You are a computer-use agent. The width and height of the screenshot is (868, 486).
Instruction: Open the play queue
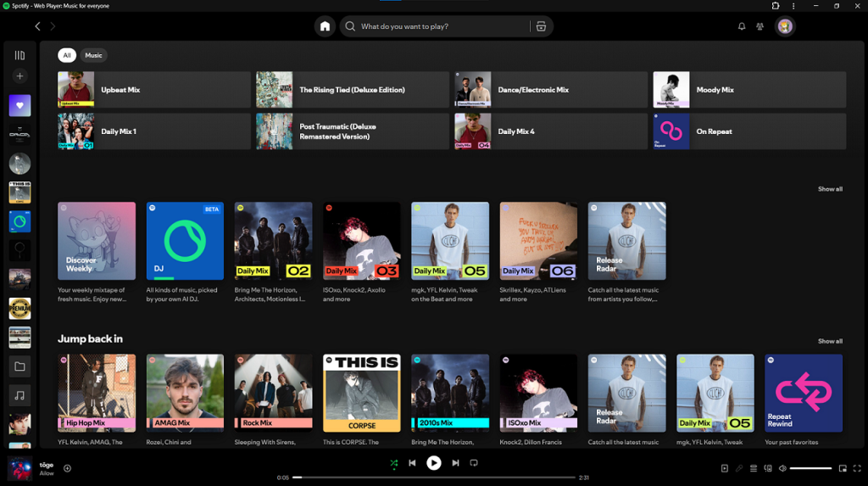754,468
